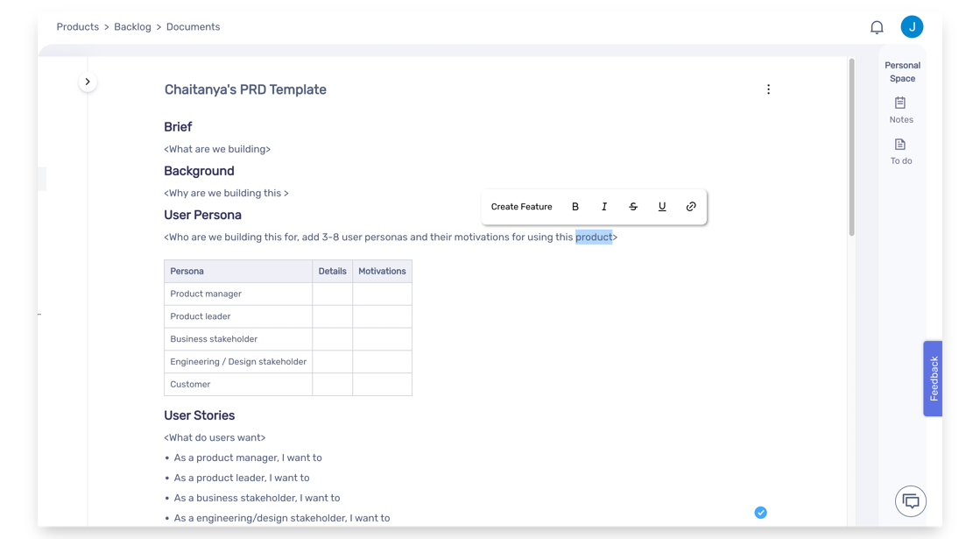Apply bold formatting to selected text

(x=575, y=206)
